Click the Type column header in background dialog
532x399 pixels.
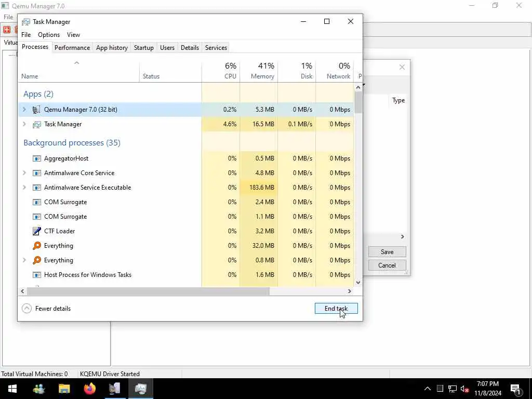[398, 100]
